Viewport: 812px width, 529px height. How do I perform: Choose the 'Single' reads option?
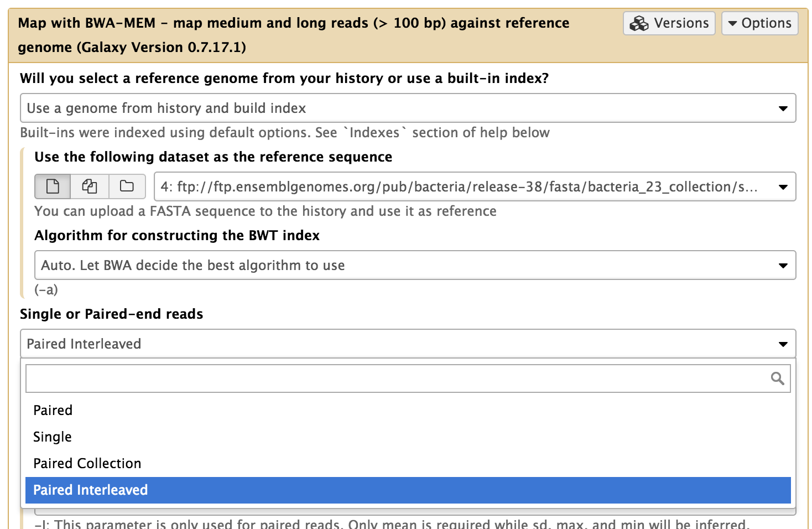(52, 437)
